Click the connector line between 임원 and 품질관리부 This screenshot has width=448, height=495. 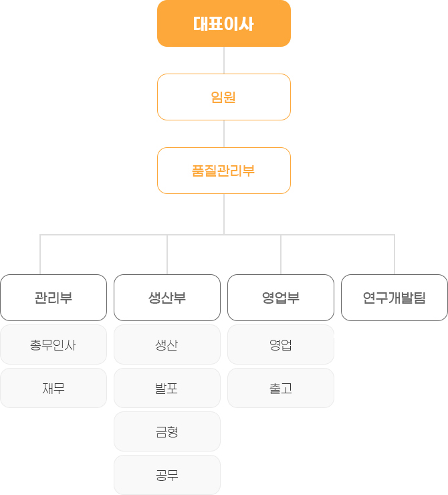point(224,134)
